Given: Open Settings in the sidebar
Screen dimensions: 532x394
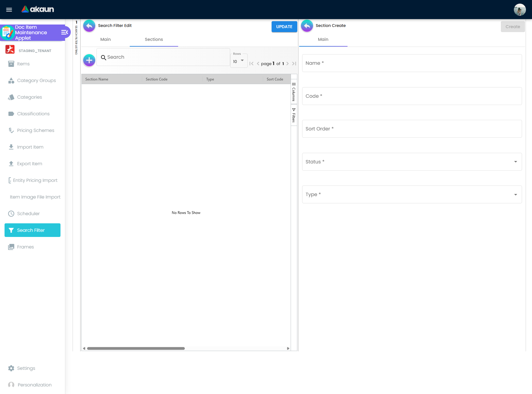Looking at the screenshot, I should pos(26,368).
